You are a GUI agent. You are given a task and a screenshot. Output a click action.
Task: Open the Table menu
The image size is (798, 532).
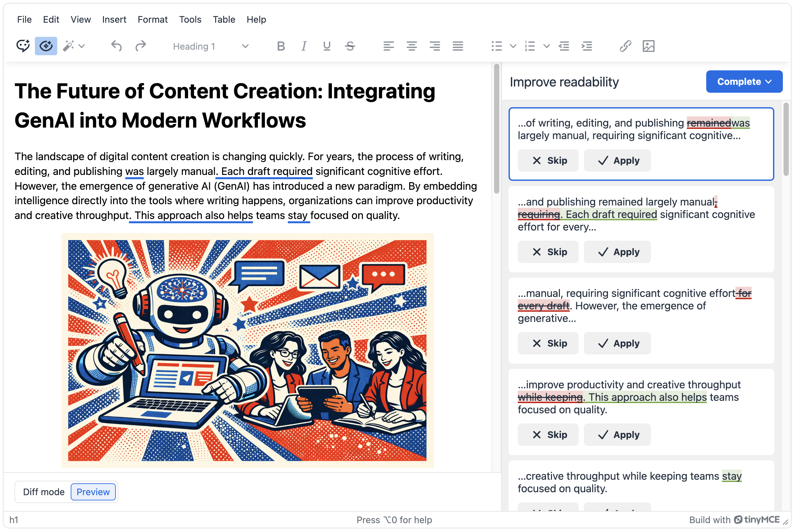click(224, 19)
